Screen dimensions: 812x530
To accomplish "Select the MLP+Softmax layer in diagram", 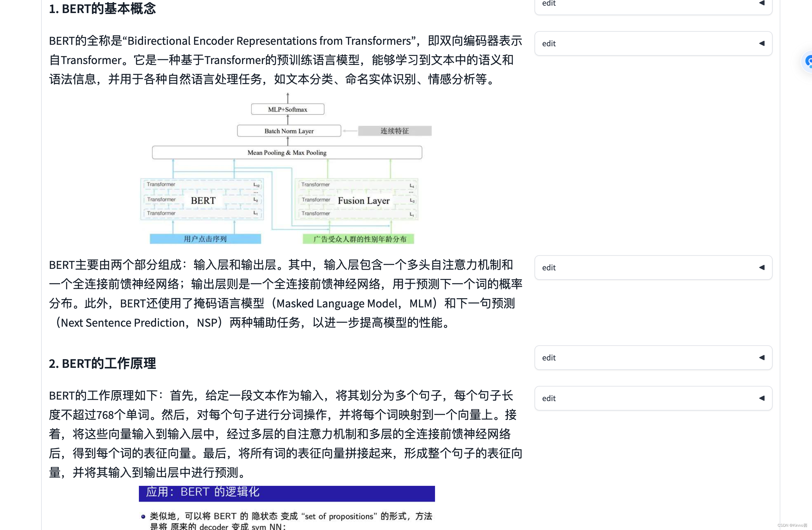I will tap(288, 110).
